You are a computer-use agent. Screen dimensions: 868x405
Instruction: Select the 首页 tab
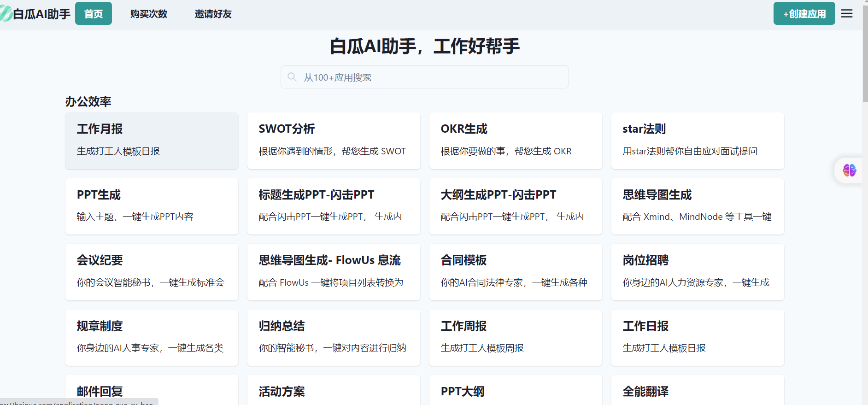(x=94, y=14)
